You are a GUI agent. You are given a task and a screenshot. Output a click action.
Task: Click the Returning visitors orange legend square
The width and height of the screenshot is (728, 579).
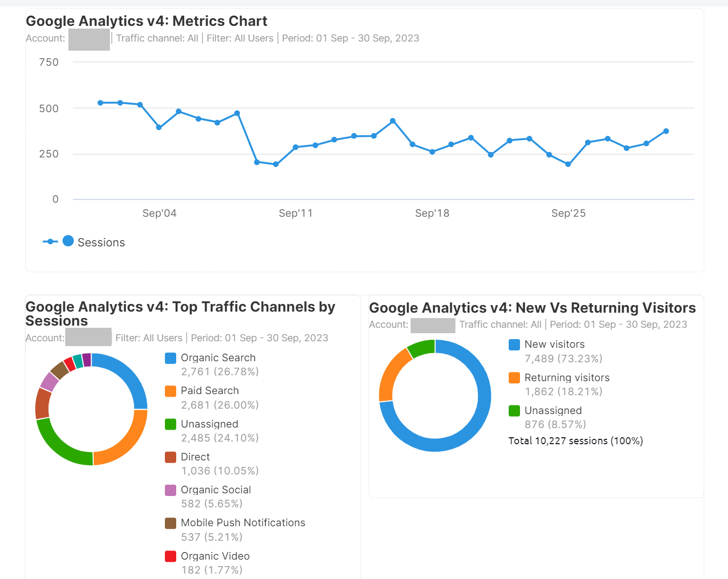point(514,377)
